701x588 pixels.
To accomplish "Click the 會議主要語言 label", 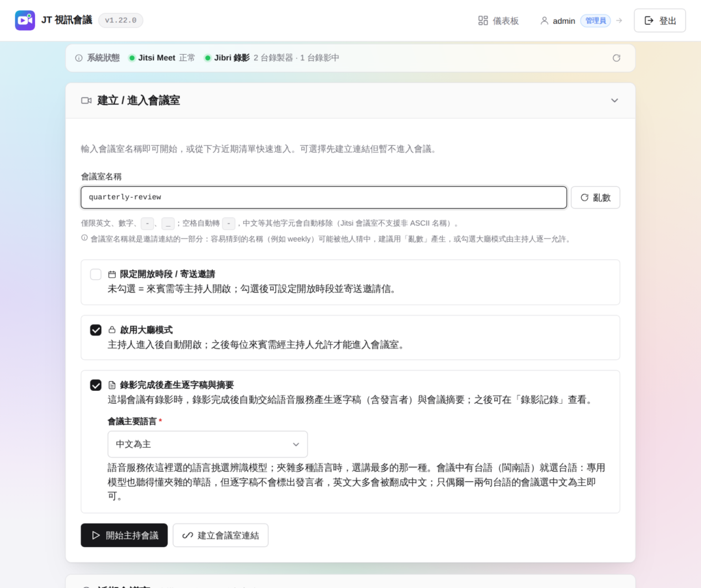I will coord(132,421).
